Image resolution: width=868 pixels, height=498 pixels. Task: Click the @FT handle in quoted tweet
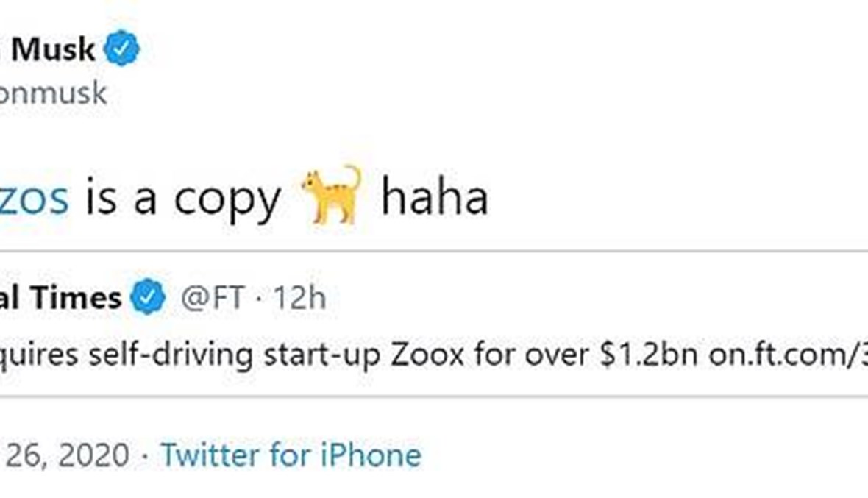coord(212,298)
